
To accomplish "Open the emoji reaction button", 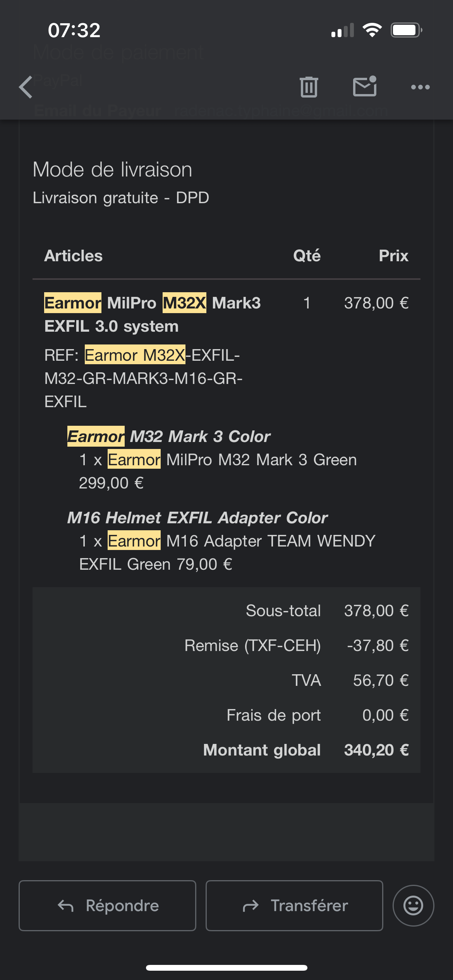I will tap(413, 905).
